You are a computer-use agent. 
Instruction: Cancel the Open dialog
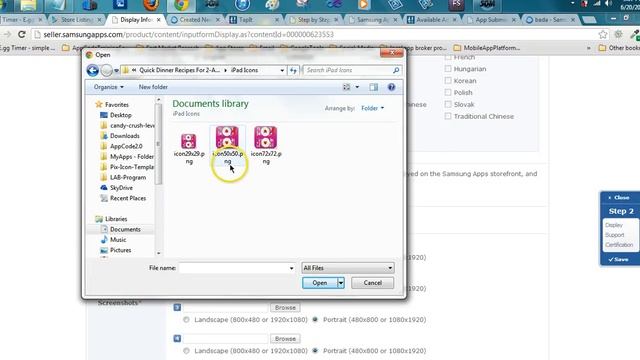click(372, 283)
